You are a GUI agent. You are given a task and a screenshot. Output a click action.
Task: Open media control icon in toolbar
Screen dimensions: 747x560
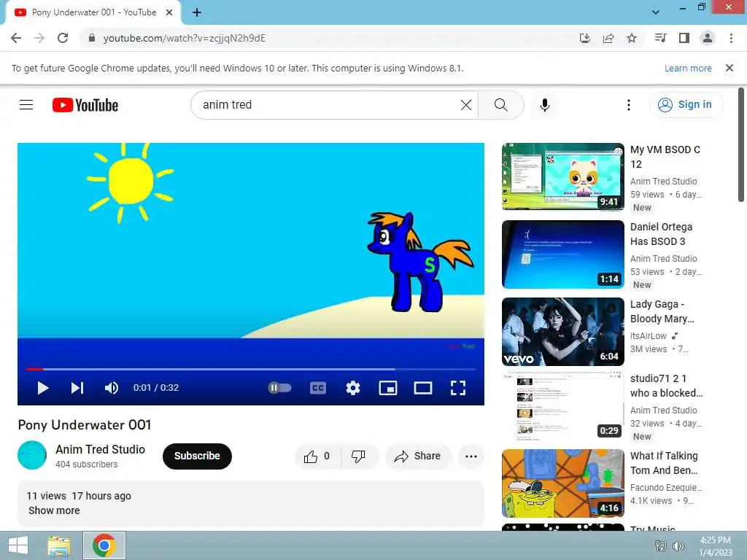click(660, 38)
